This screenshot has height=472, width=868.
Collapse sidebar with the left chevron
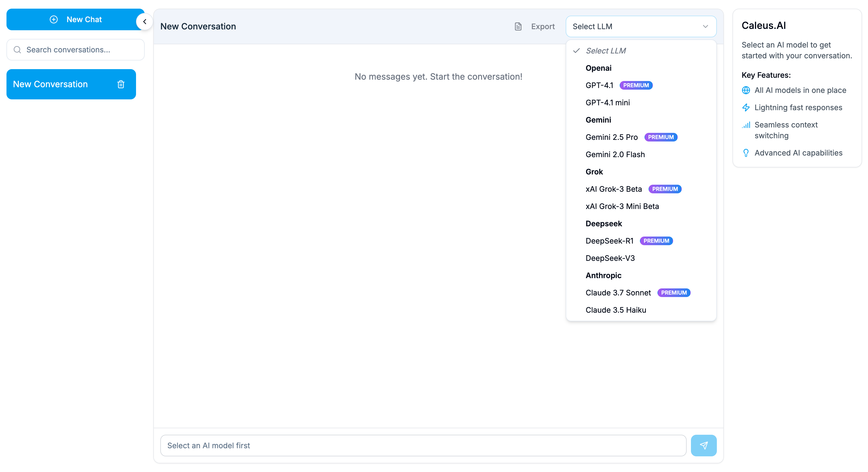point(145,22)
